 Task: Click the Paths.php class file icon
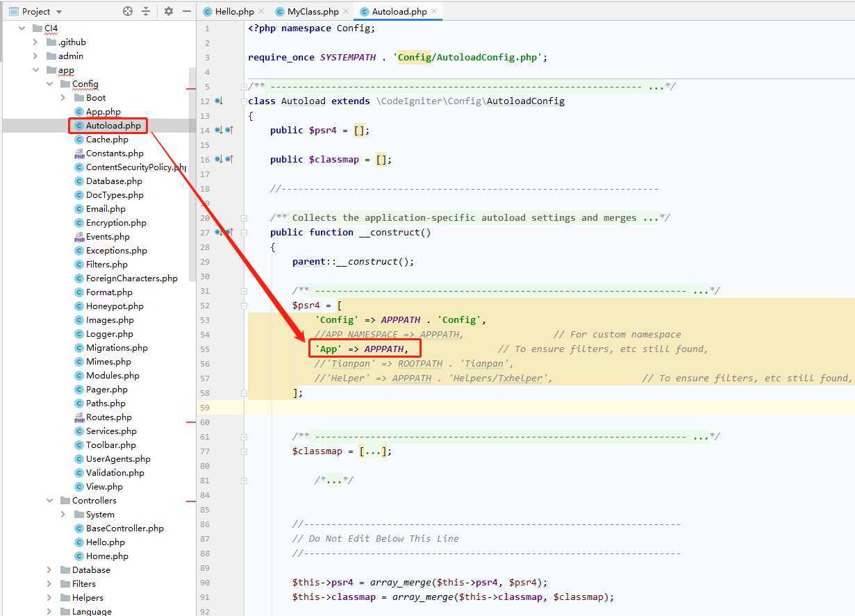(79, 403)
